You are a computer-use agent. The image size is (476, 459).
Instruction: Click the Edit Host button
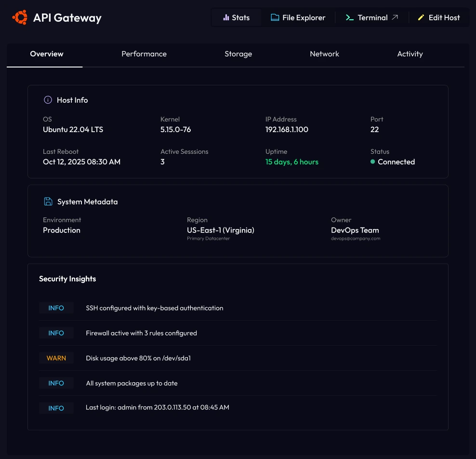click(438, 18)
